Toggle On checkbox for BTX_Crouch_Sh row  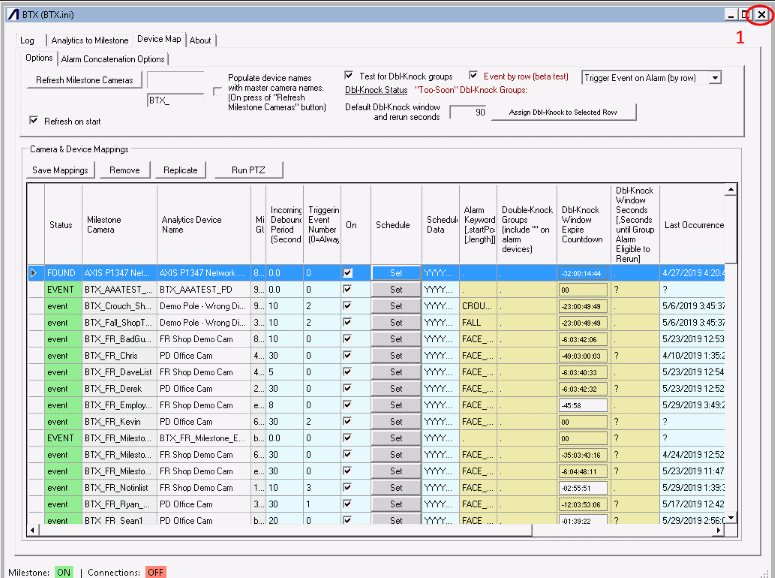coord(347,306)
